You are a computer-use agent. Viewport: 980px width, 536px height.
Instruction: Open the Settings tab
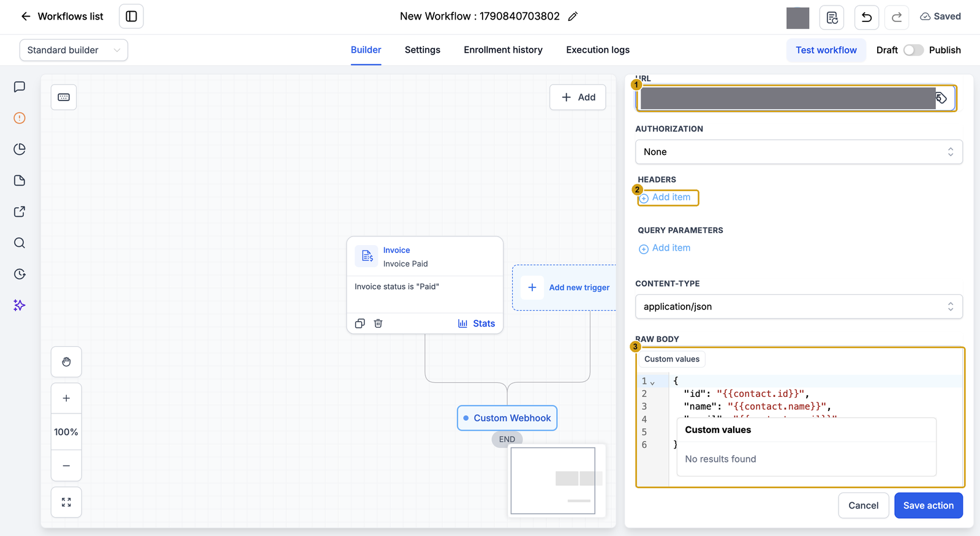click(423, 50)
